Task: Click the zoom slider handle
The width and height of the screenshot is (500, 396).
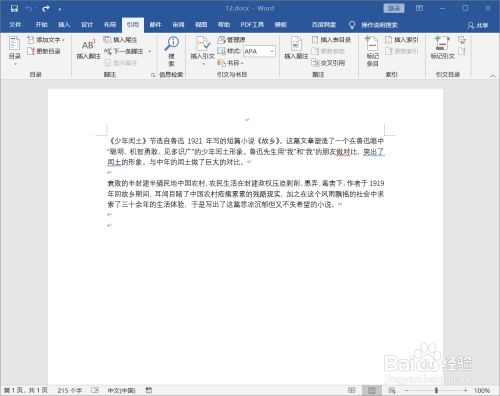Action: point(436,390)
